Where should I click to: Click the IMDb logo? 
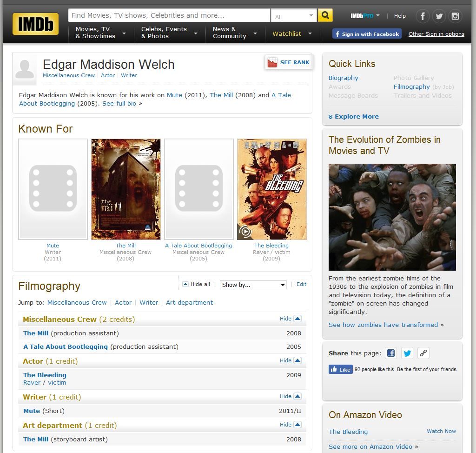(x=35, y=24)
